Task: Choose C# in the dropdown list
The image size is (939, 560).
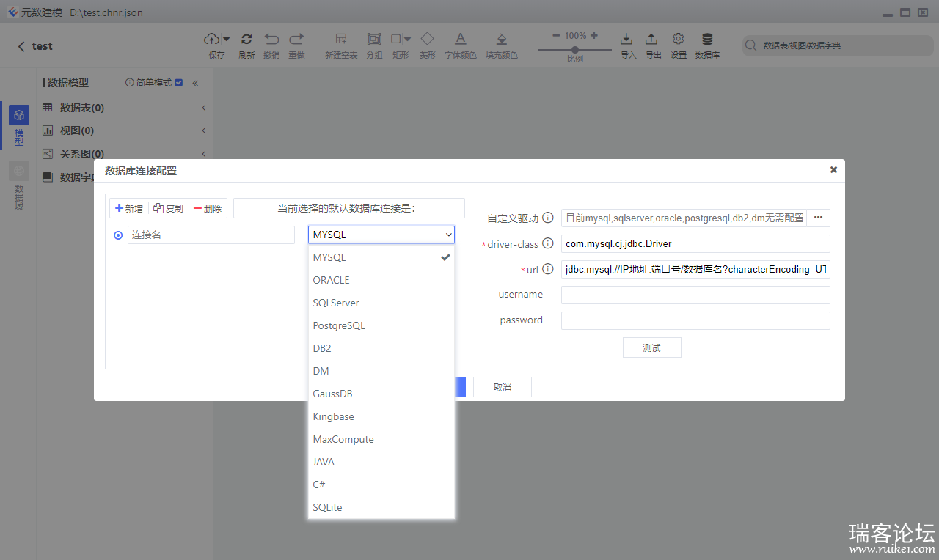Action: pos(381,485)
